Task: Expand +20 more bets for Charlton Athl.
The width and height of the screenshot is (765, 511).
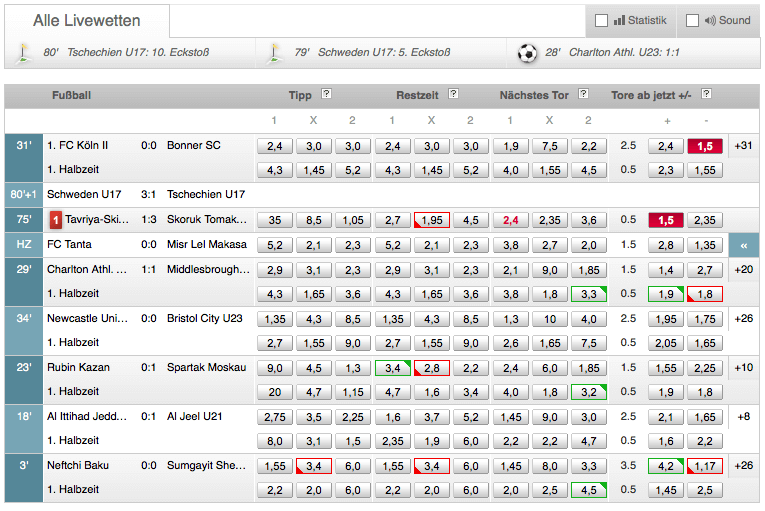Action: tap(744, 269)
